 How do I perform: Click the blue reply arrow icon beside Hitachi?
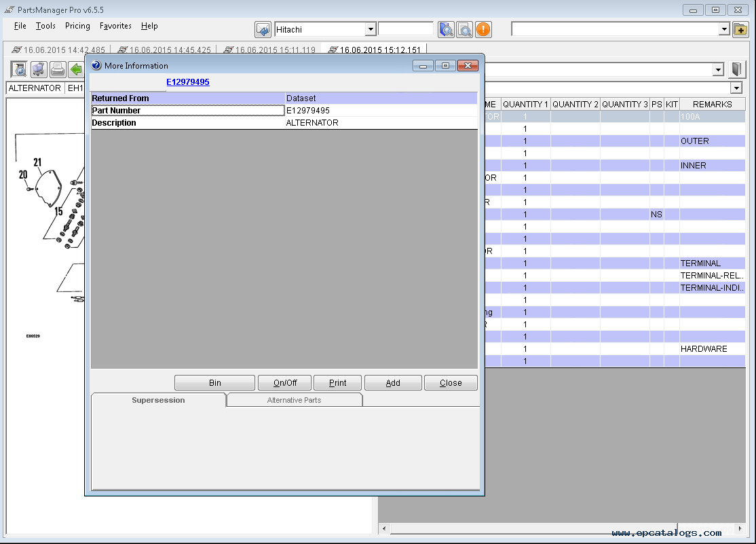(263, 29)
